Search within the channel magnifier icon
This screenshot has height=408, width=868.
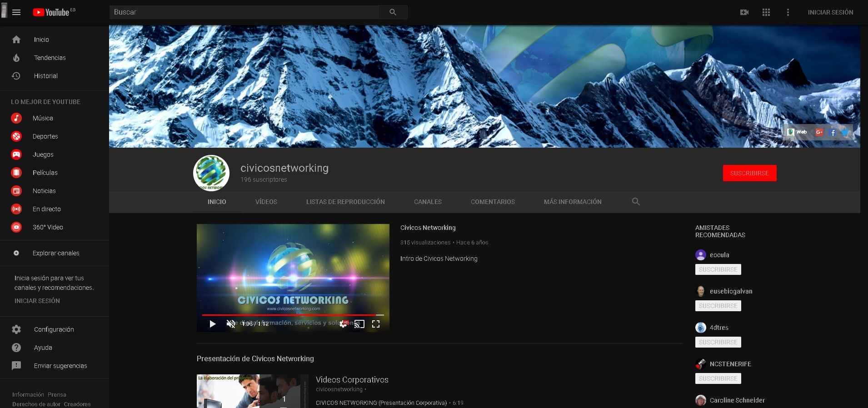636,202
